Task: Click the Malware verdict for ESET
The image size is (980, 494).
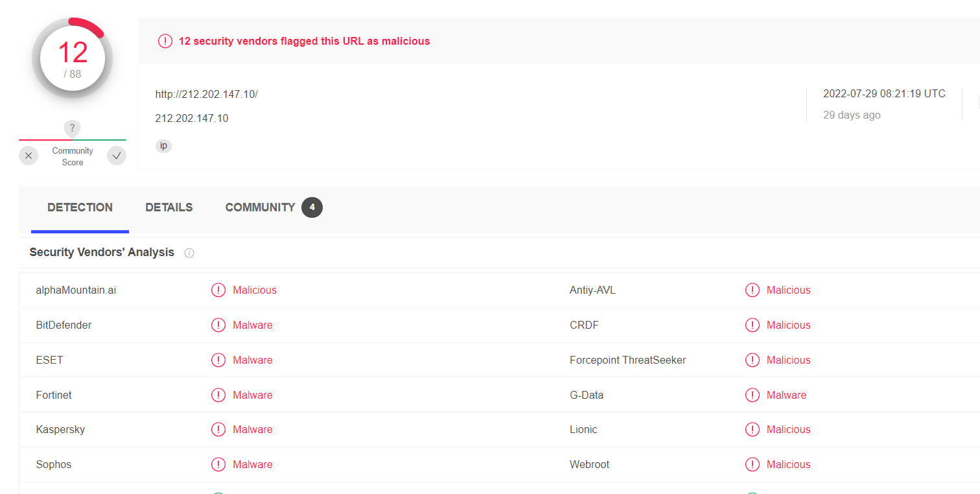Action: tap(252, 360)
